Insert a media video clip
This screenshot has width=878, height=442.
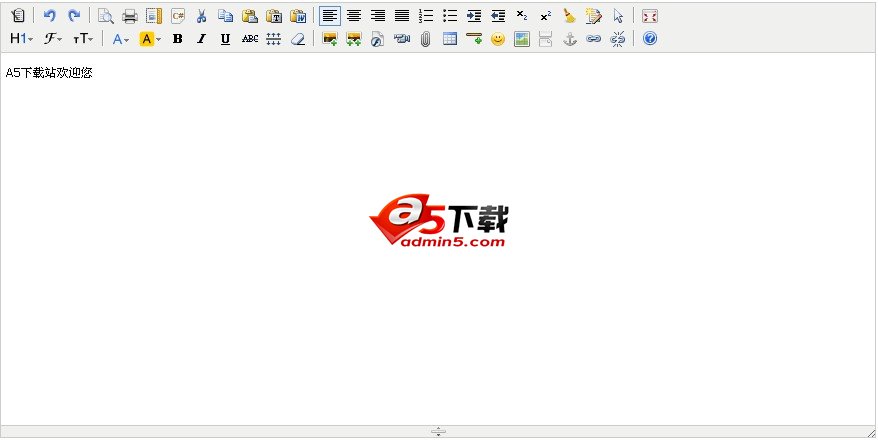(401, 39)
